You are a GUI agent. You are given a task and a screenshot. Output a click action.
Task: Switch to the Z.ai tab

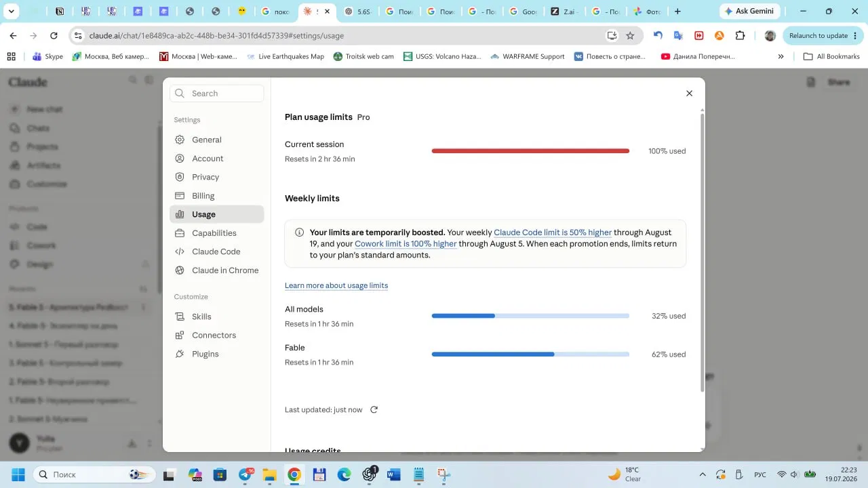(x=564, y=12)
